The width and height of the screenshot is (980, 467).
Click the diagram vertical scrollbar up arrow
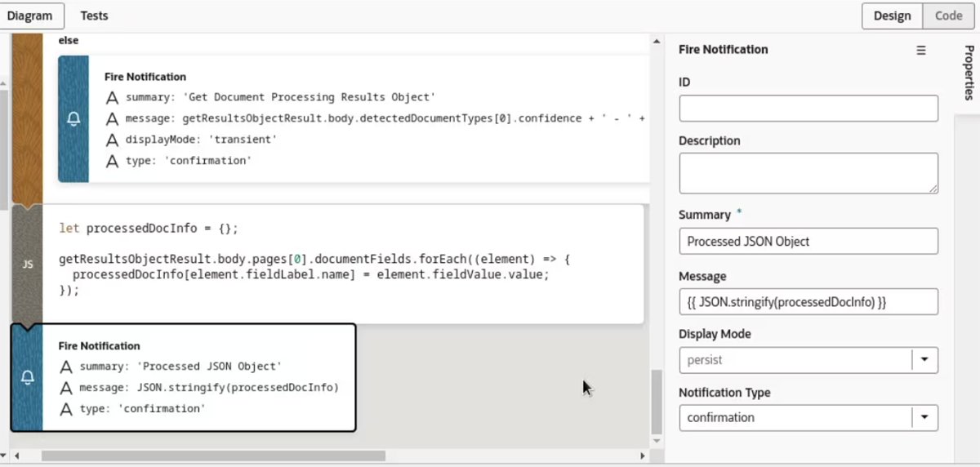(x=657, y=42)
